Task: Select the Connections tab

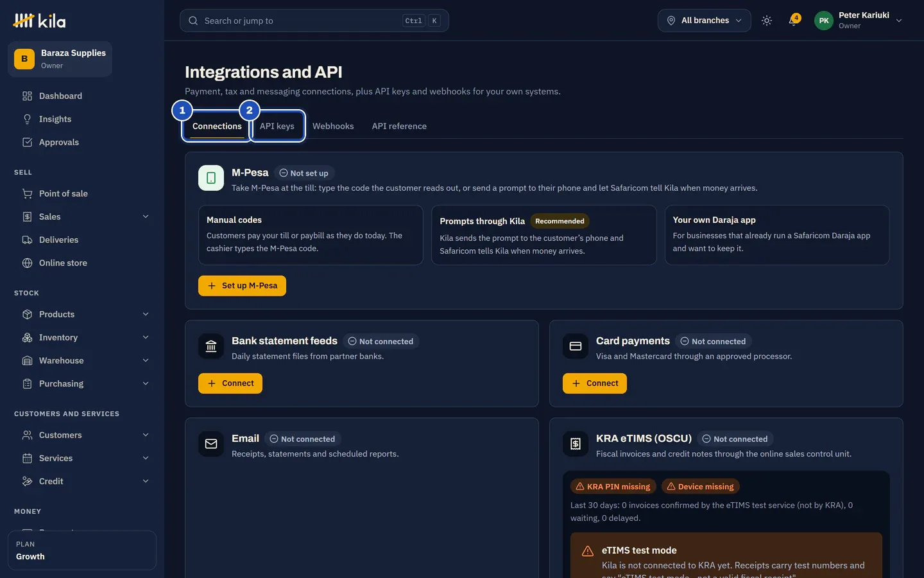Action: [x=217, y=126]
